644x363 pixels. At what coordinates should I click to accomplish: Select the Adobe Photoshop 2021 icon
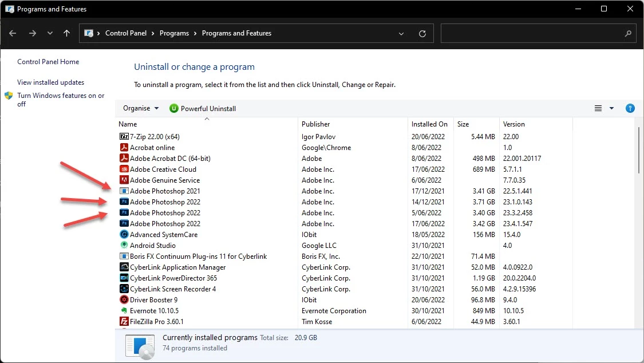coord(124,191)
